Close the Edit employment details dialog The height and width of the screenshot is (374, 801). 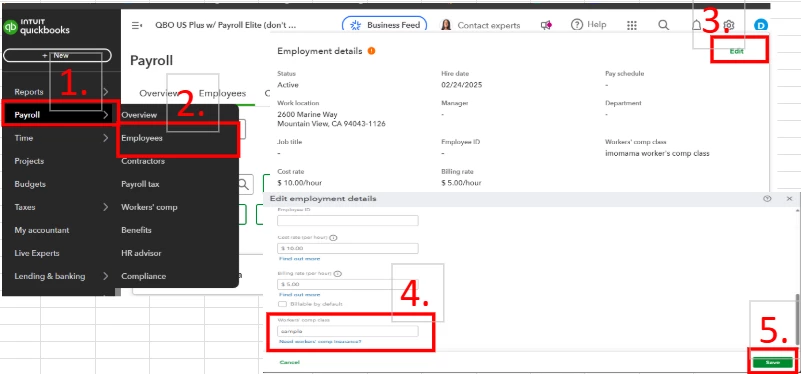[x=789, y=198]
